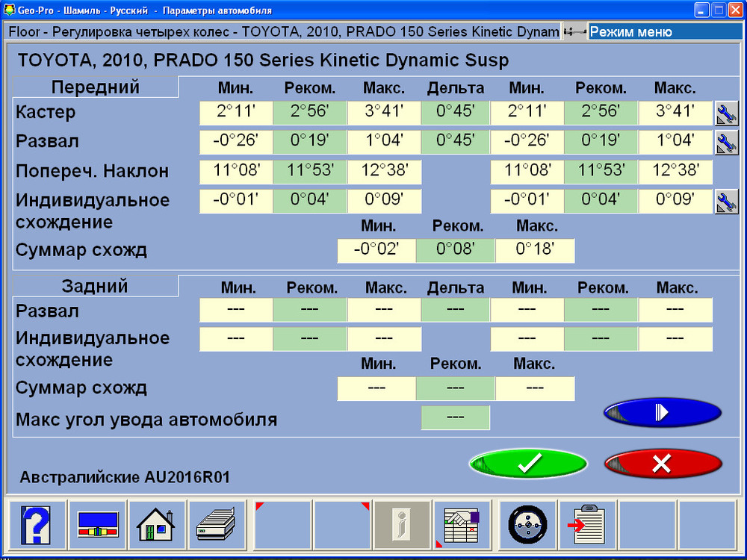Confirm with the green checkmark button
Image resolution: width=747 pixels, height=560 pixels.
pyautogui.click(x=528, y=462)
